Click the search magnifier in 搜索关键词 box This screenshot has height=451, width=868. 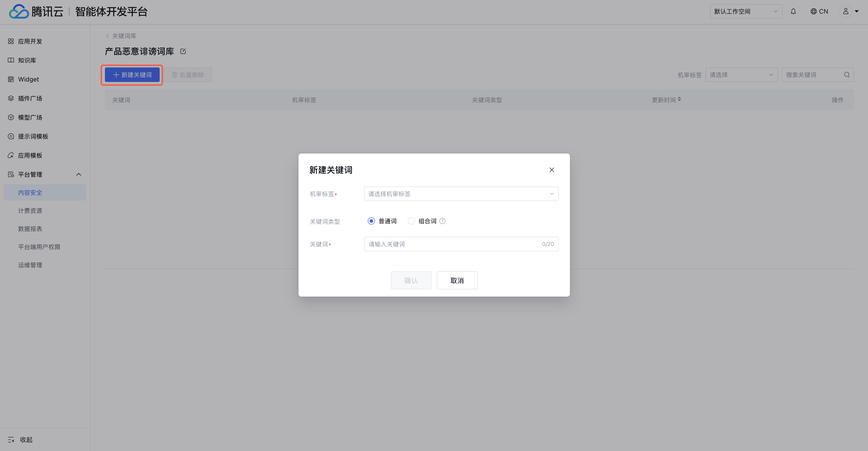847,75
